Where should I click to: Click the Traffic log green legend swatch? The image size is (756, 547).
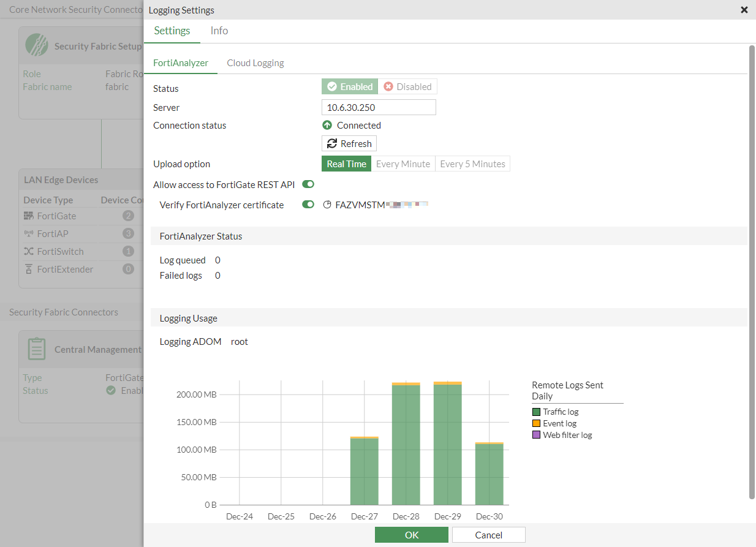coord(535,411)
